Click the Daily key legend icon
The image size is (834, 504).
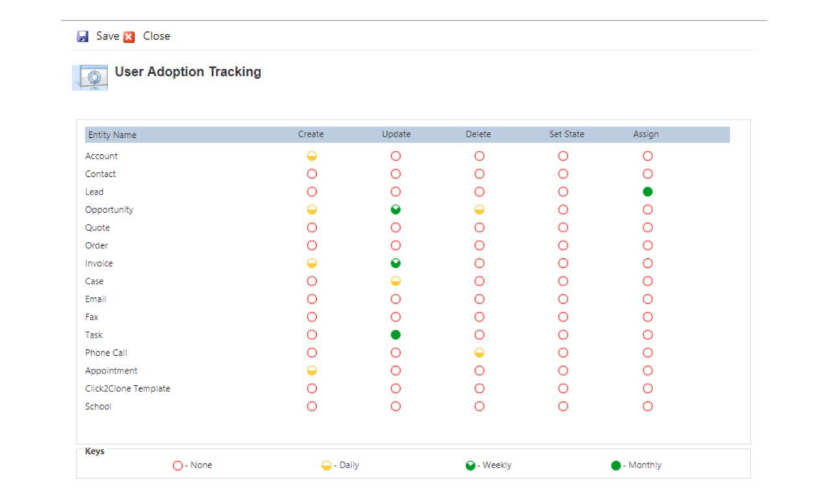coord(327,466)
